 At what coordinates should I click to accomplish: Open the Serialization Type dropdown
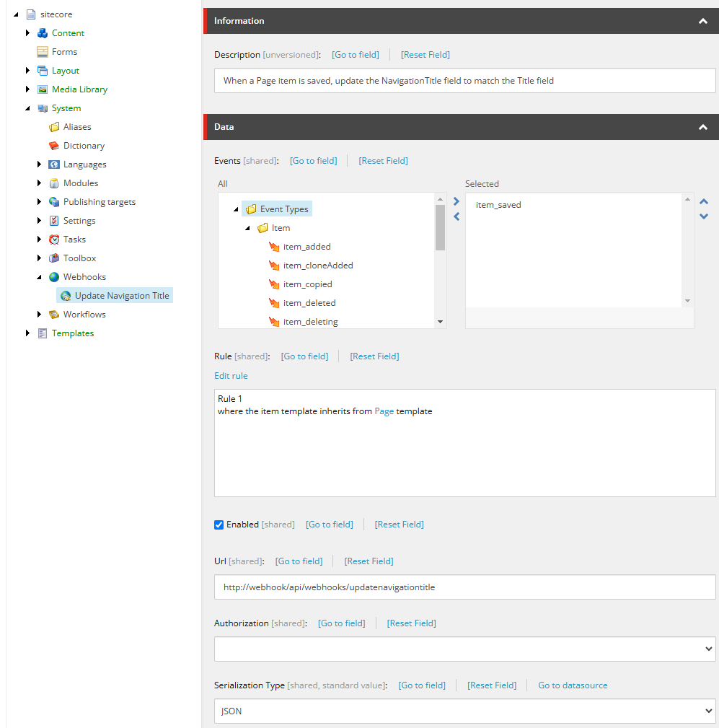(464, 711)
